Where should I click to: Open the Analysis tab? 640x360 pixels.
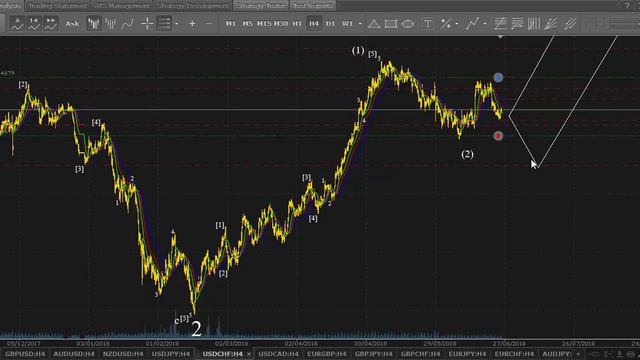11,5
